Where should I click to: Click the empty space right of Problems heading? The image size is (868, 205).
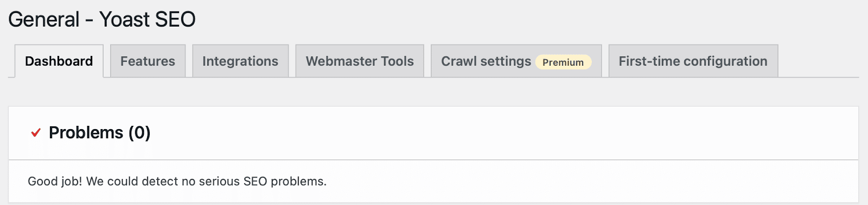coord(505,133)
